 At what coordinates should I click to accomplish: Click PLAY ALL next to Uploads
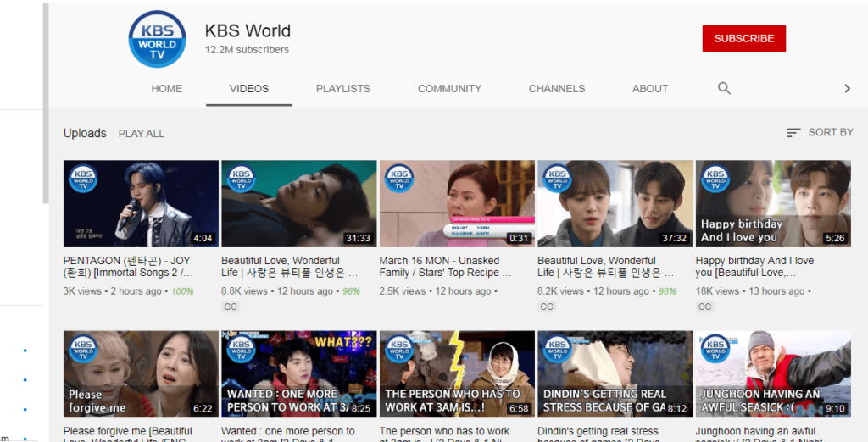(142, 134)
